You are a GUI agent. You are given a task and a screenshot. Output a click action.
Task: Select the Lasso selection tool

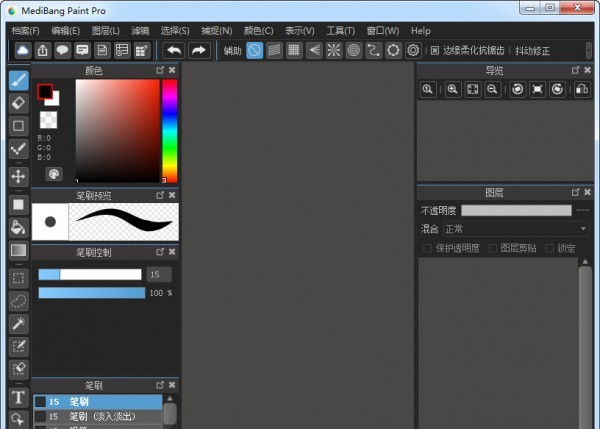(18, 300)
